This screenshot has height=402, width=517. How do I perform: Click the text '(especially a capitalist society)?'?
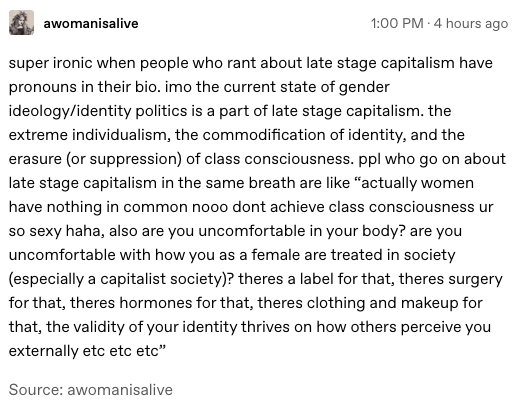121,279
